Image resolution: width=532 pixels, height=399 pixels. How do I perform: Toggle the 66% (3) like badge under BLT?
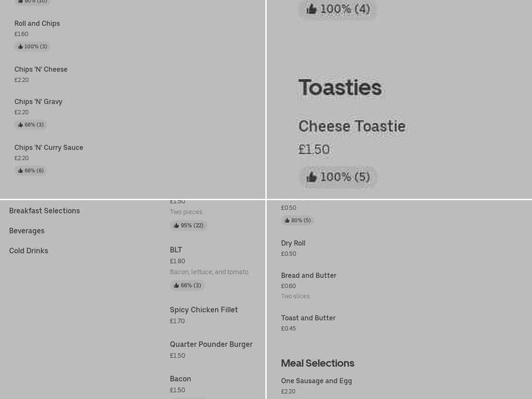click(187, 285)
